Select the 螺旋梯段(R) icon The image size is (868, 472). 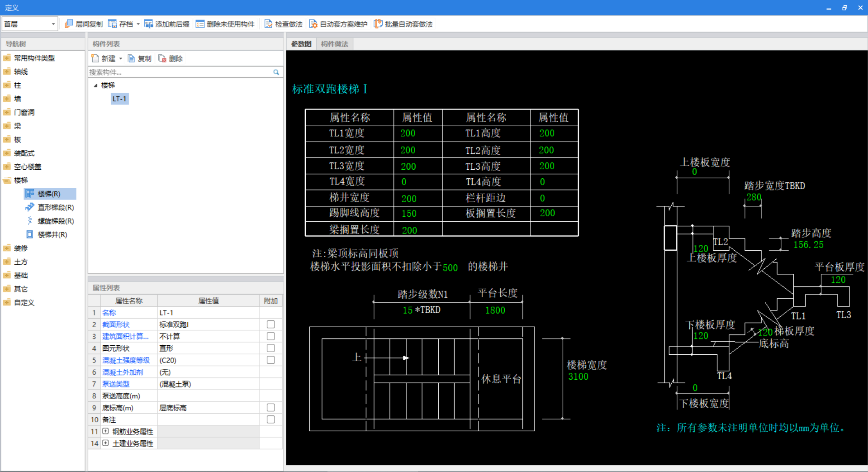click(x=30, y=221)
